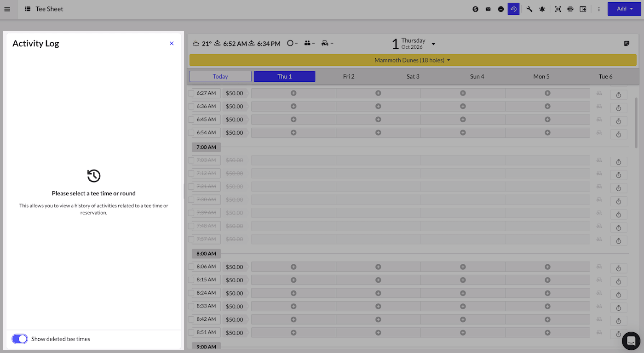Click the printer icon
644x353 pixels.
[x=570, y=9]
